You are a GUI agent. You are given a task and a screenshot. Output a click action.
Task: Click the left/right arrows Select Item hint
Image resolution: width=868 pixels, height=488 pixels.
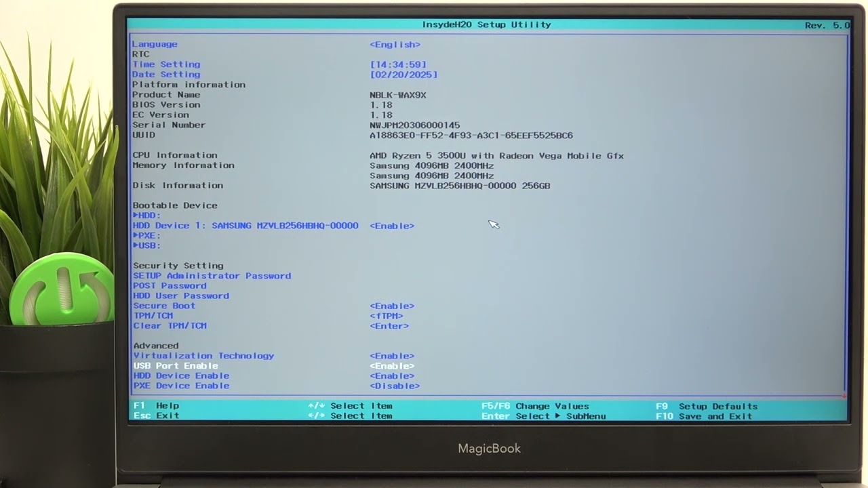point(350,415)
